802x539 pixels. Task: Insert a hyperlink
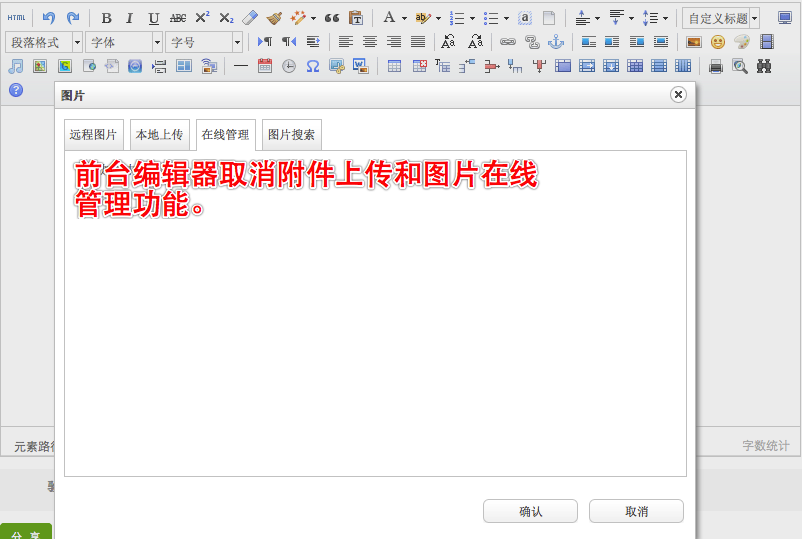[x=508, y=42]
